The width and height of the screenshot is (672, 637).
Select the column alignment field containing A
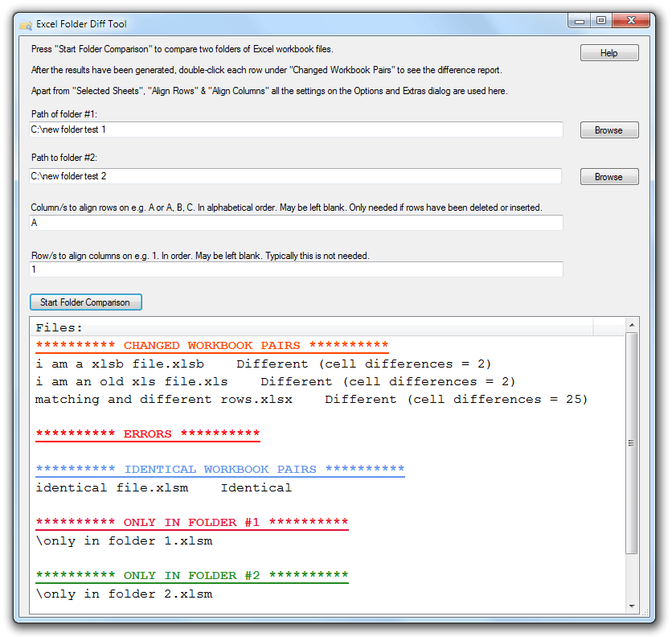click(297, 222)
